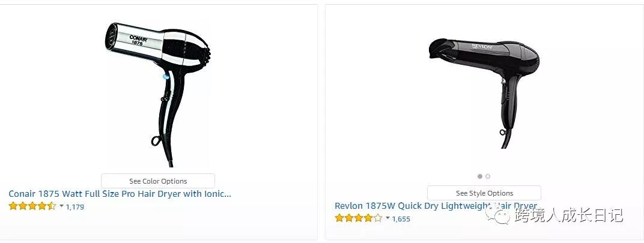This screenshot has height=243, width=644.
Task: Select the first filled carousel dot
Action: [x=480, y=176]
